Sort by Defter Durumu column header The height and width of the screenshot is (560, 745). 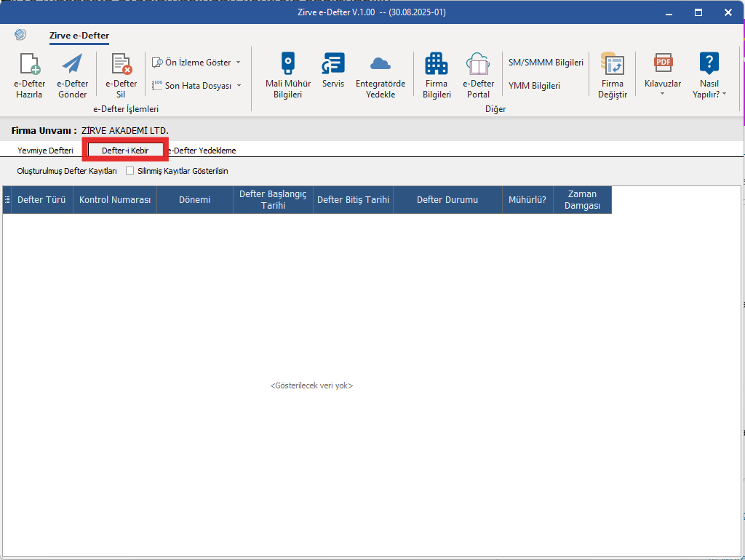coord(447,200)
